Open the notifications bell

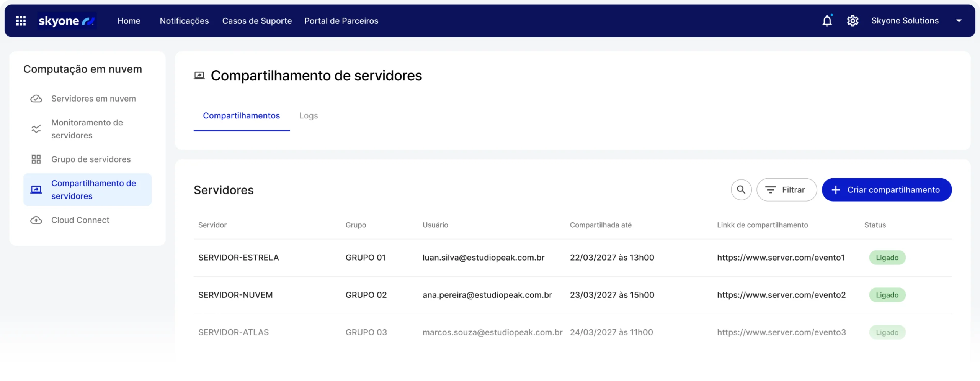[827, 21]
